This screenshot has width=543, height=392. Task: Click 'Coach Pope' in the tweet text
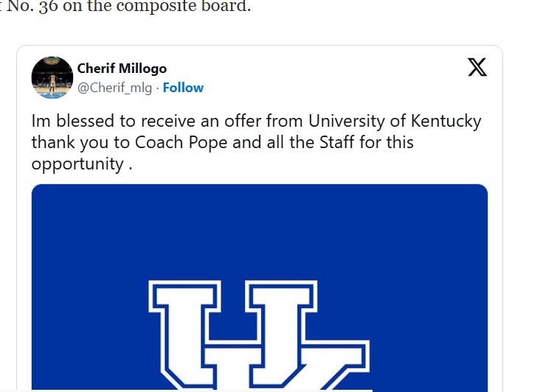(181, 142)
